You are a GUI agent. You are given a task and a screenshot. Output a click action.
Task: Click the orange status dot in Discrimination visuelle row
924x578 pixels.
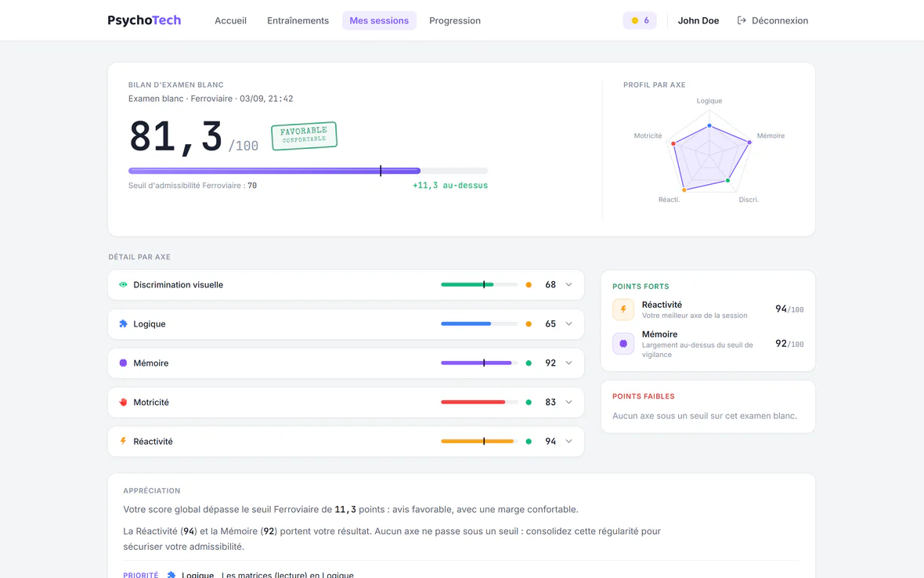pyautogui.click(x=529, y=284)
